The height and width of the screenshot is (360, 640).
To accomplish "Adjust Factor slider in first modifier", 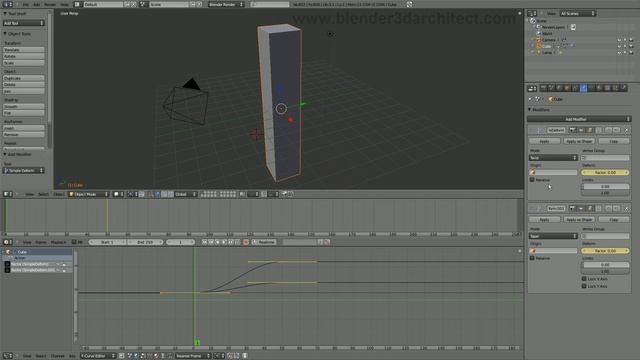I will tap(605, 172).
